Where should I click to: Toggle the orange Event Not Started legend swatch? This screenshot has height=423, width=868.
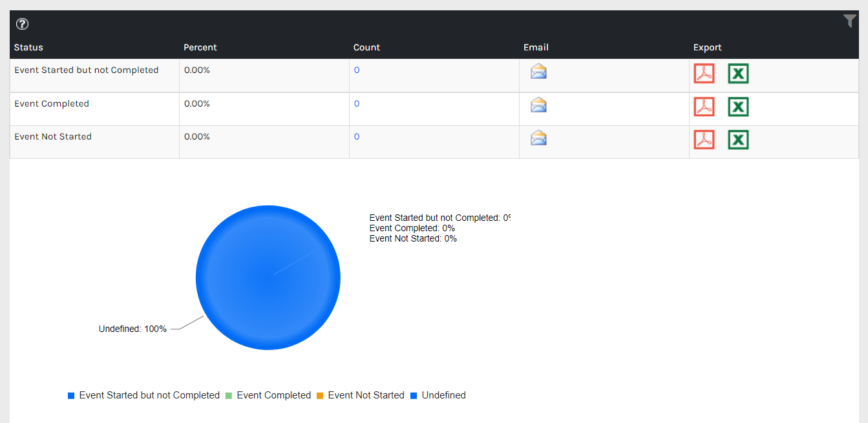pos(320,395)
